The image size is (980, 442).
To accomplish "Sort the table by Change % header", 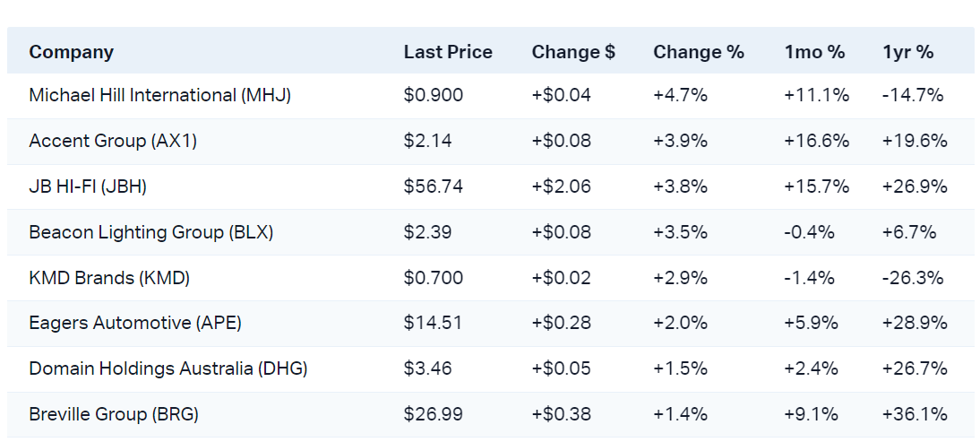I will point(699,52).
